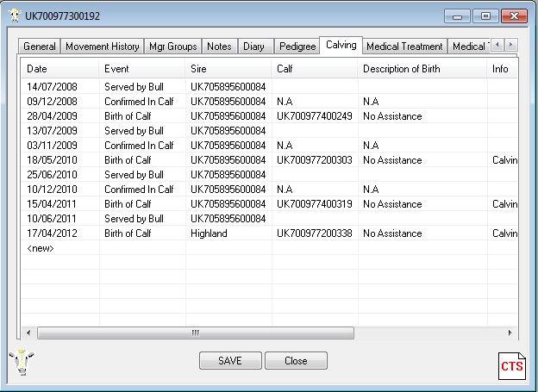Select the date 09/12/2008
This screenshot has height=392, width=538.
tap(52, 102)
